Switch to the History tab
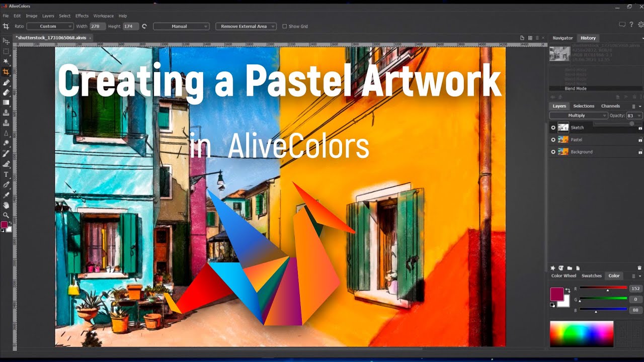Screen dimensions: 644x362 pos(588,38)
